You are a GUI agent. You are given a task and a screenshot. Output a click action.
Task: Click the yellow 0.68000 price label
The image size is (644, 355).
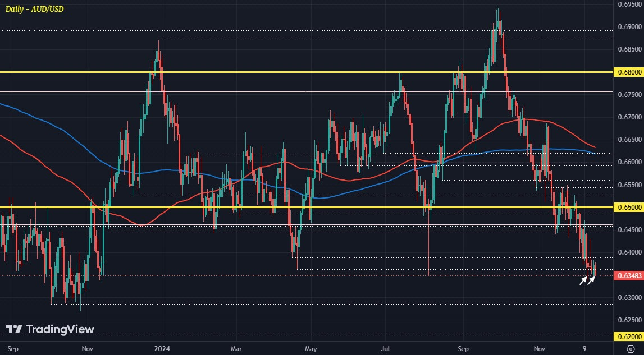click(x=629, y=72)
